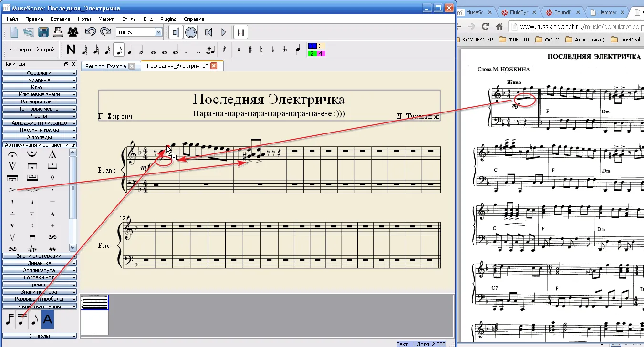Viewport: 644px width, 347px height.
Task: Start playback with the play triangle
Action: [x=223, y=32]
